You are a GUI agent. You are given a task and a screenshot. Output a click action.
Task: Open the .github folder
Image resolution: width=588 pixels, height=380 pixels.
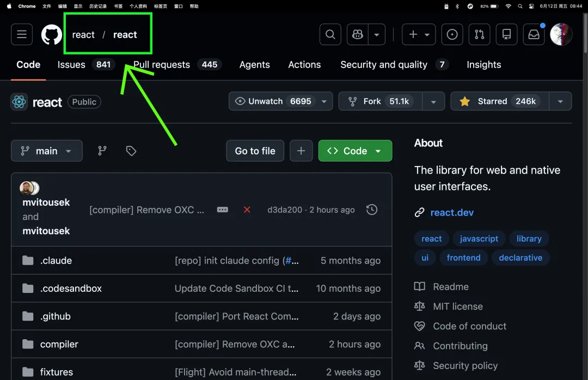point(55,316)
